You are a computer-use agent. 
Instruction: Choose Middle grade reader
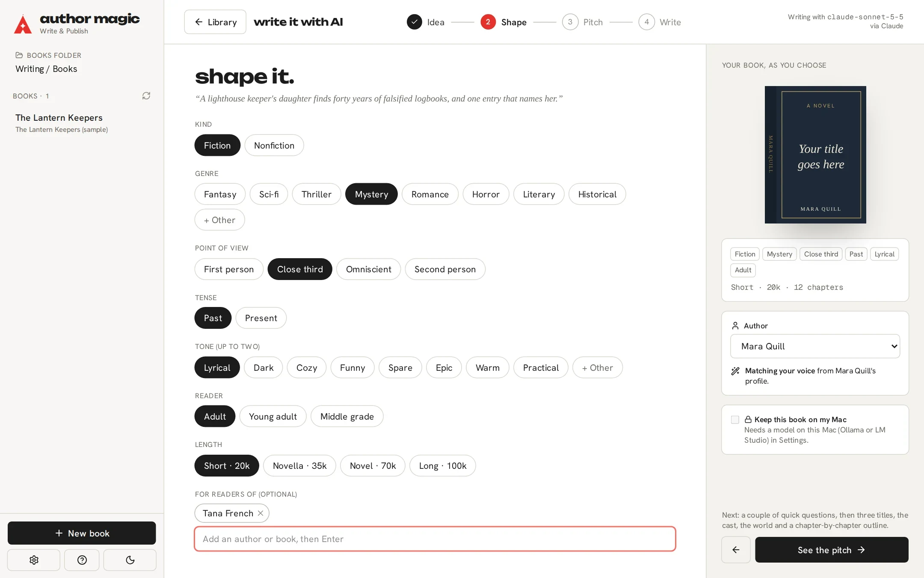click(x=347, y=417)
